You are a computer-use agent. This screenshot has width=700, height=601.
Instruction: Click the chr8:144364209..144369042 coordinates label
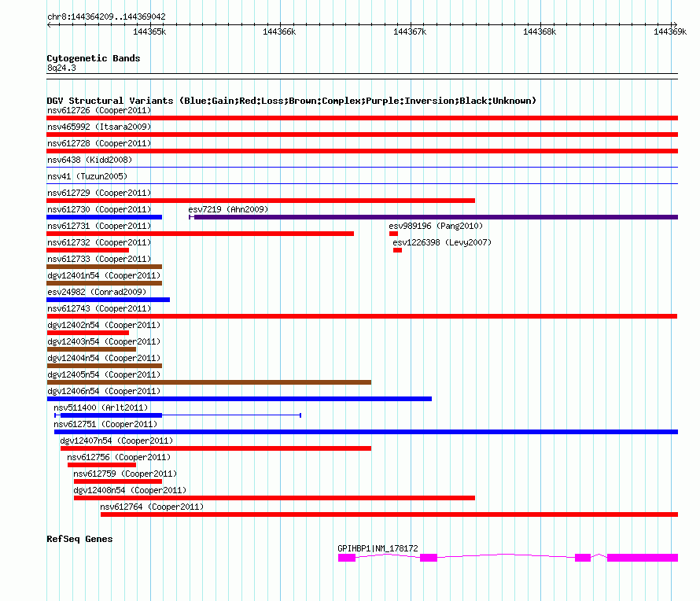(106, 17)
